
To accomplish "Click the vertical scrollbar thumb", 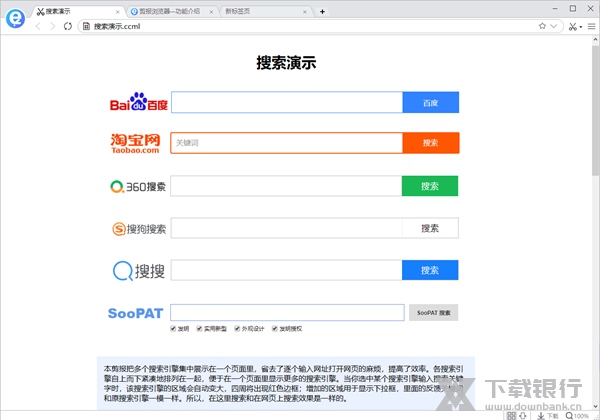I will coord(596,110).
